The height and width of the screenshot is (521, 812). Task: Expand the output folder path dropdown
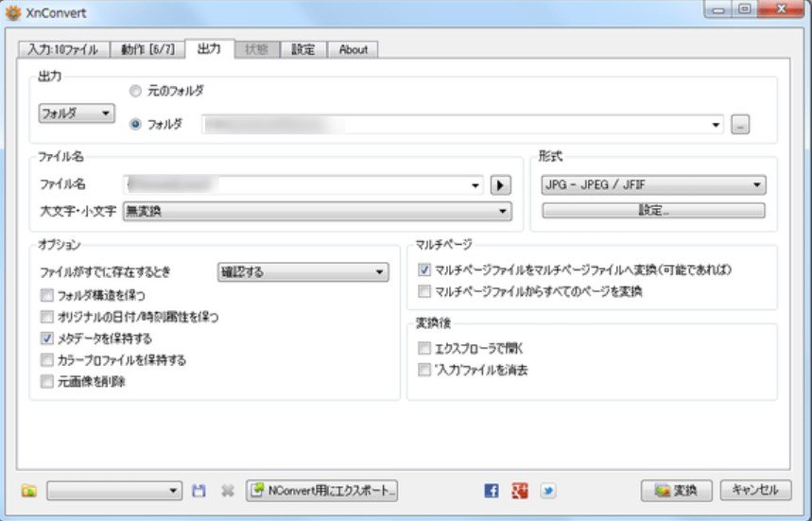[716, 125]
